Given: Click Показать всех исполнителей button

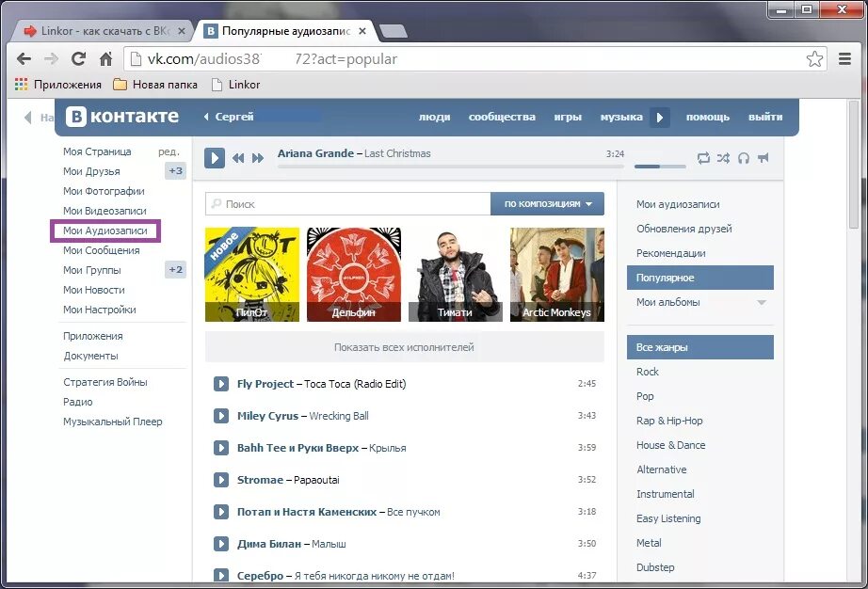Looking at the screenshot, I should [x=404, y=347].
